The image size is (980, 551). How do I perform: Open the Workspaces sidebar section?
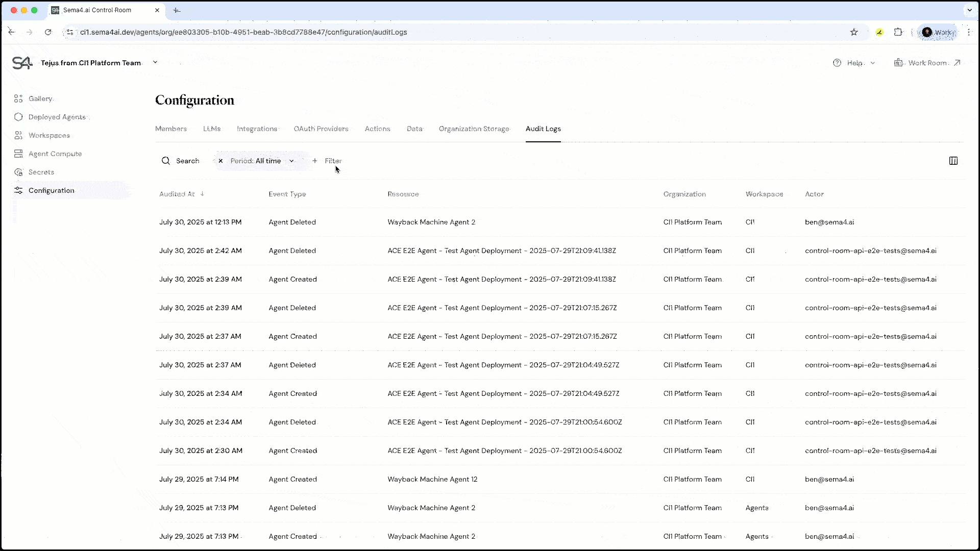pos(49,135)
